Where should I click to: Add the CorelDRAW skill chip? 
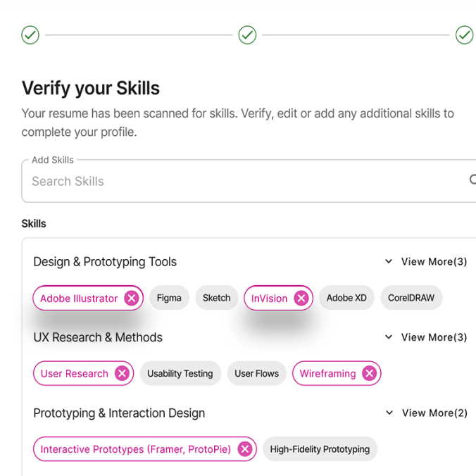click(x=411, y=298)
